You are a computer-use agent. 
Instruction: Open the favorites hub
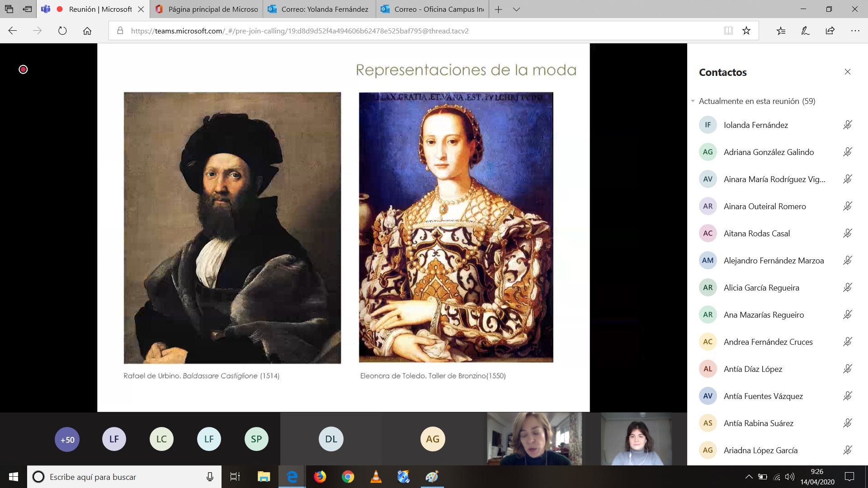tap(781, 31)
